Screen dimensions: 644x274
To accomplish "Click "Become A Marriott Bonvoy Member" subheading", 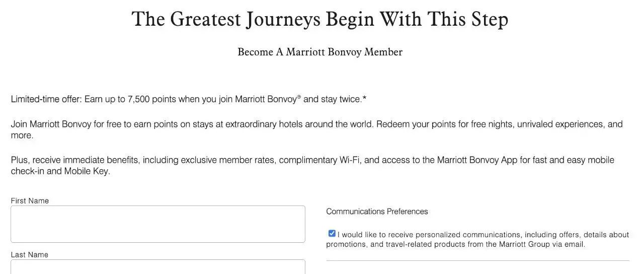I will coord(319,52).
